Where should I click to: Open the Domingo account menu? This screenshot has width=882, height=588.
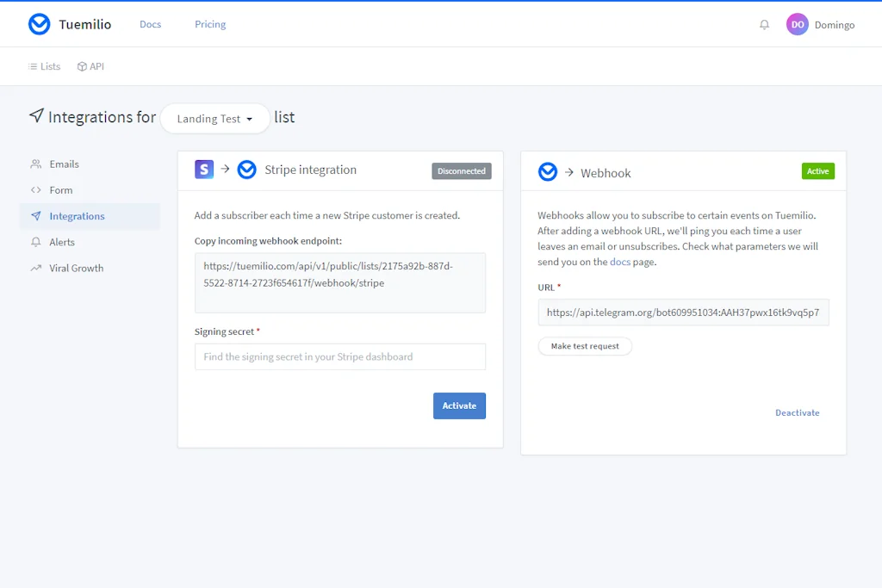(833, 25)
